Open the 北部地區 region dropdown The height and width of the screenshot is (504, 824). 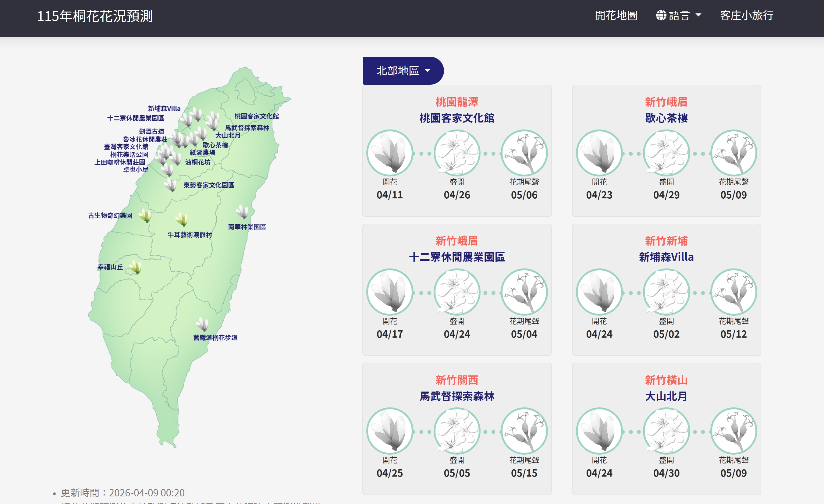coord(403,71)
